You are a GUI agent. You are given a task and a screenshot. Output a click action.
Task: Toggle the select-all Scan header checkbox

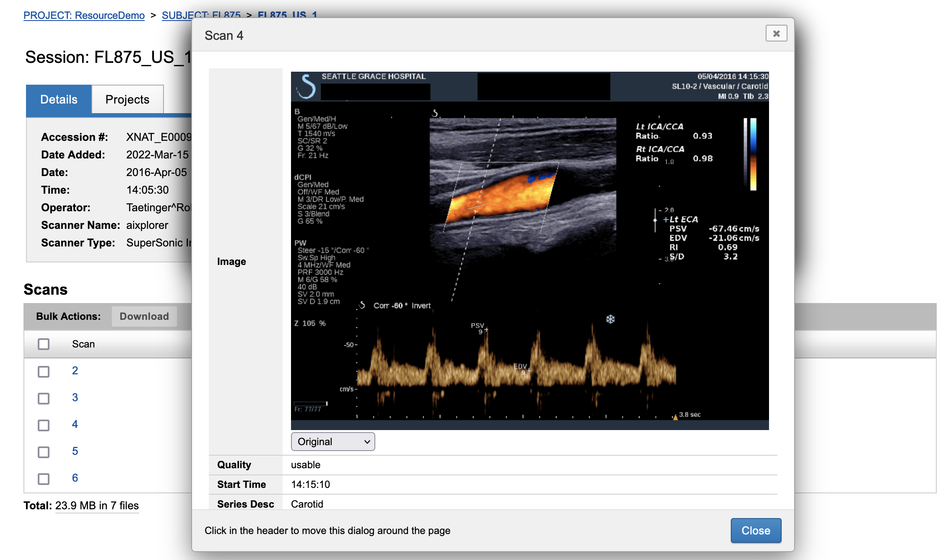coord(44,344)
